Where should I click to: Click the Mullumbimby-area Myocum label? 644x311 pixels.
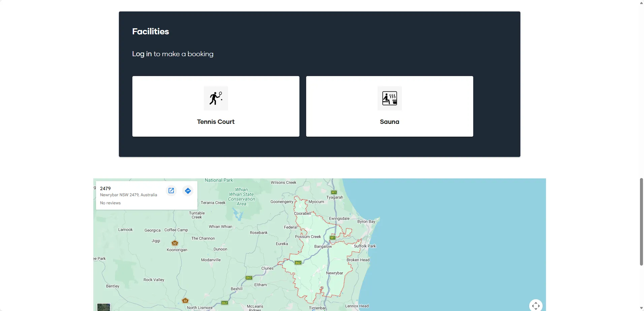316,202
